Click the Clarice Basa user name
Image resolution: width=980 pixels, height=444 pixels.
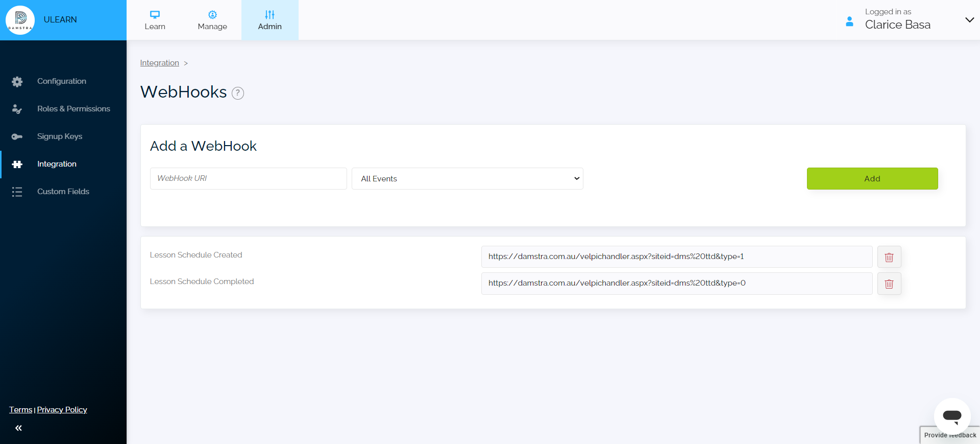coord(898,25)
